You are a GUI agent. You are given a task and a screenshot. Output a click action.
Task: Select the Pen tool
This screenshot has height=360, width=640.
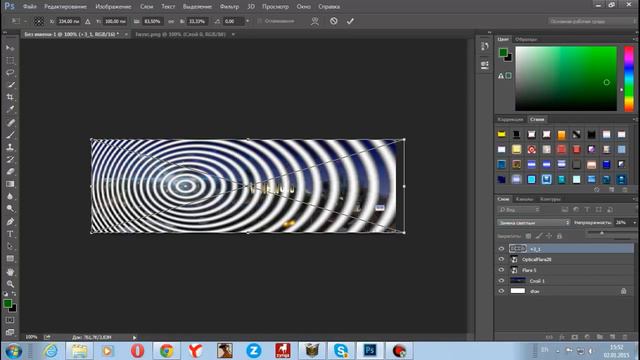10,222
